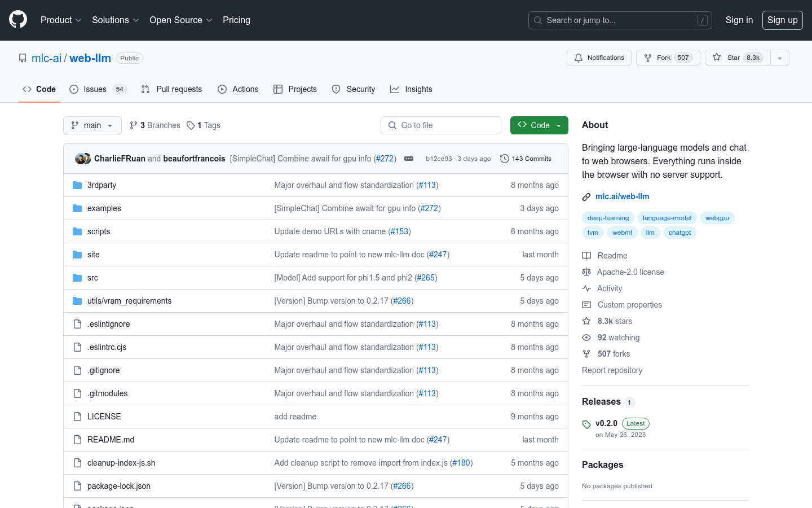Viewport: 812px width, 508px height.
Task: Open the v0.2.0 release tag icon
Action: coord(586,424)
